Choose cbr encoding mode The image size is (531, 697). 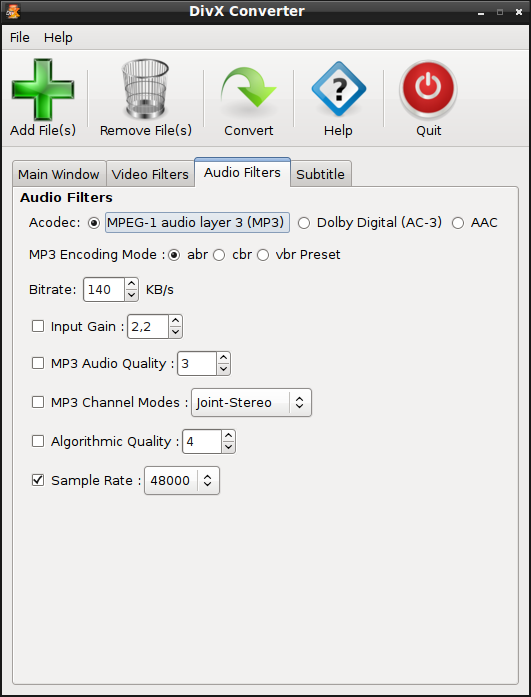(219, 255)
